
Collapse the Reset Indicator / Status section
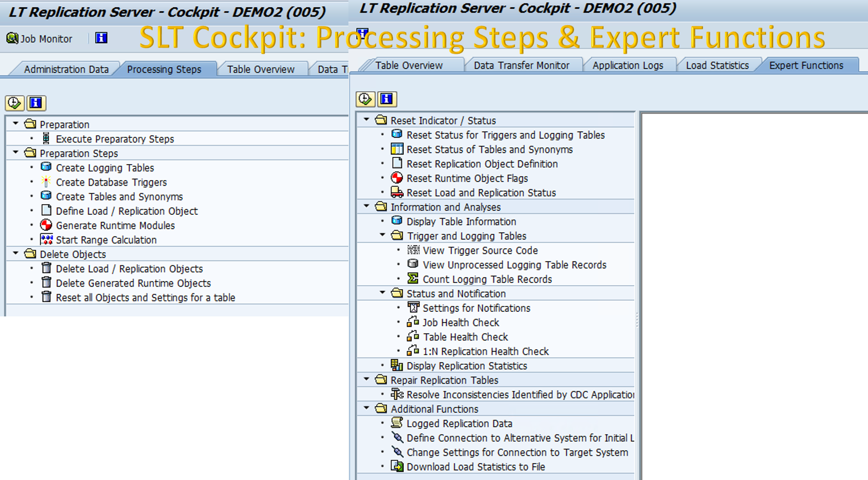click(365, 120)
